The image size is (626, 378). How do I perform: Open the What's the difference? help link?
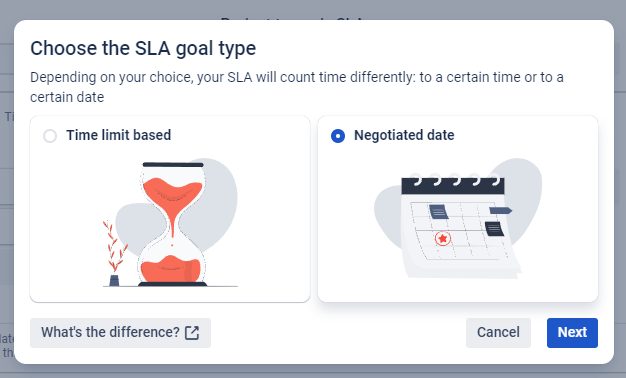tap(120, 332)
